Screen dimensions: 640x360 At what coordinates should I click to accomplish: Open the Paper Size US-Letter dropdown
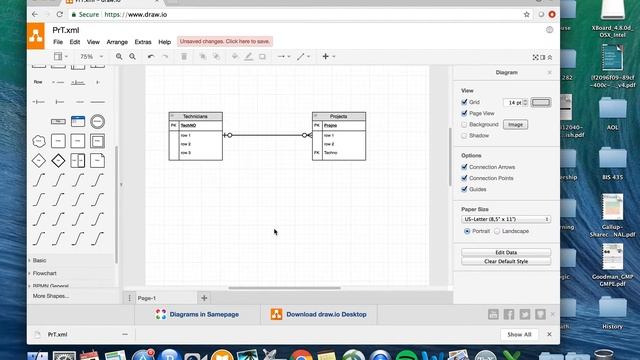point(506,219)
